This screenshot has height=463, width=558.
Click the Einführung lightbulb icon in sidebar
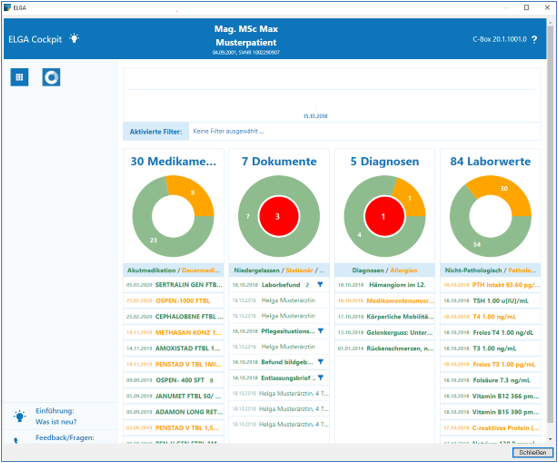20,416
